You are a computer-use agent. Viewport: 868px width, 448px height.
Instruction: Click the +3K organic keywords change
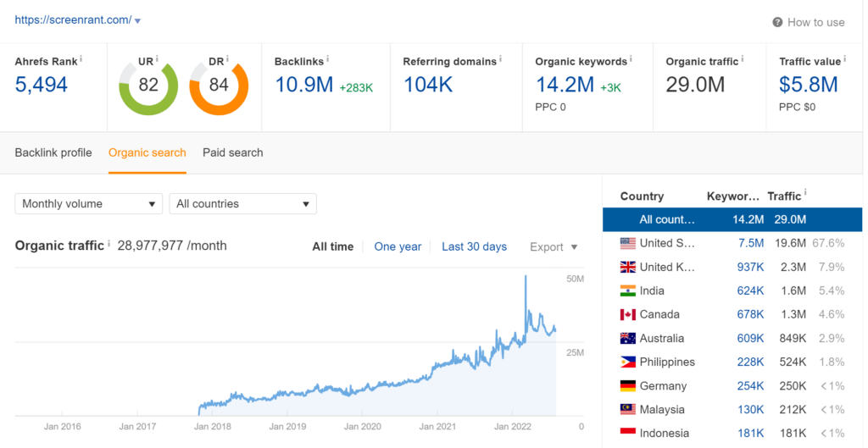[x=610, y=87]
